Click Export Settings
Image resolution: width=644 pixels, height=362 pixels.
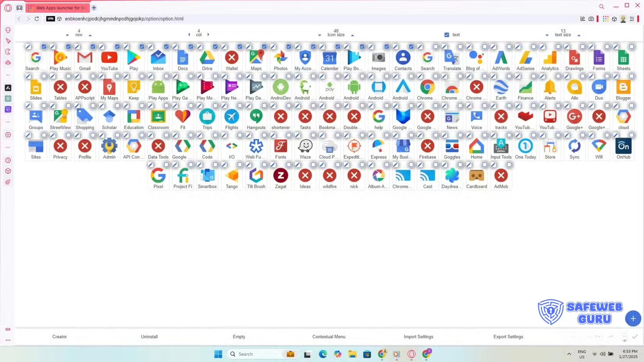508,337
